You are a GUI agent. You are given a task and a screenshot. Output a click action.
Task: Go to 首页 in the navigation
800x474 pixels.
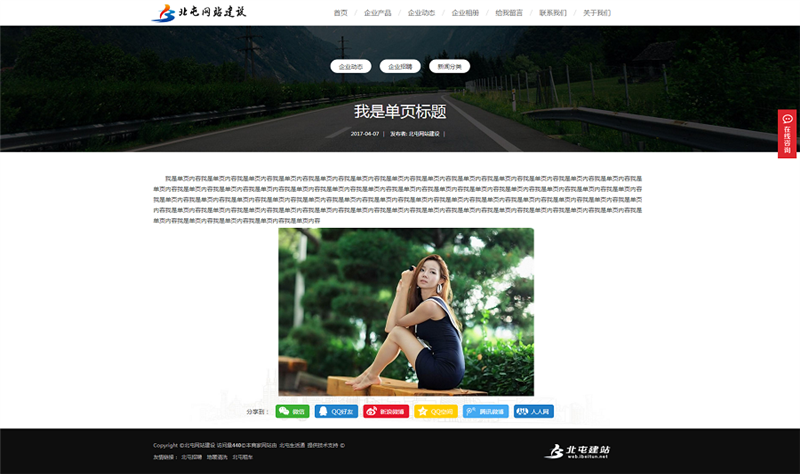point(340,13)
